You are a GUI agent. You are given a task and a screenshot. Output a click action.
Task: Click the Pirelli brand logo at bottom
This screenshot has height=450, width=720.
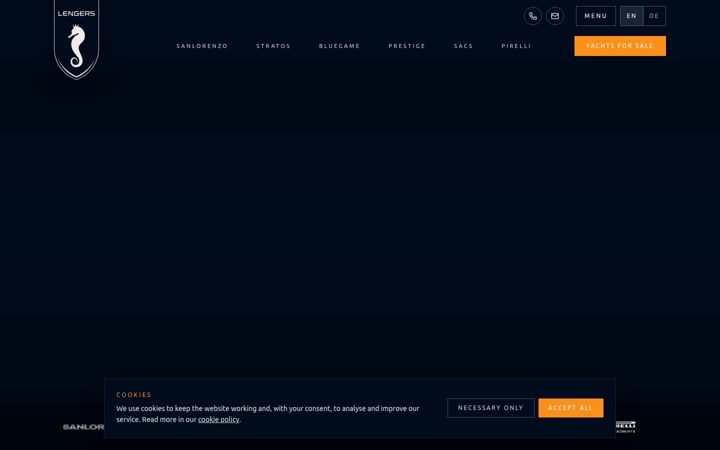tap(626, 427)
